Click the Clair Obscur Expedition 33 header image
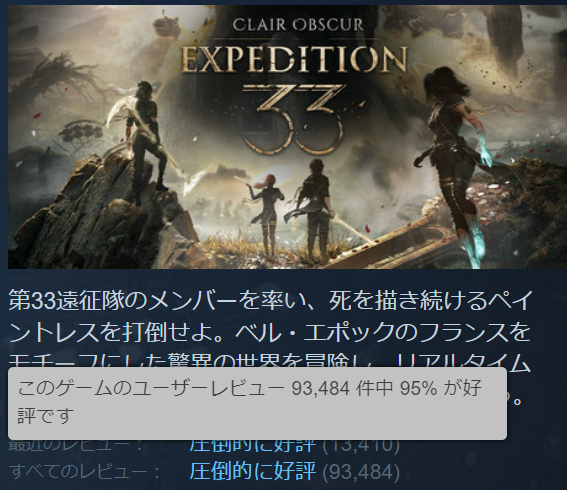 click(287, 137)
